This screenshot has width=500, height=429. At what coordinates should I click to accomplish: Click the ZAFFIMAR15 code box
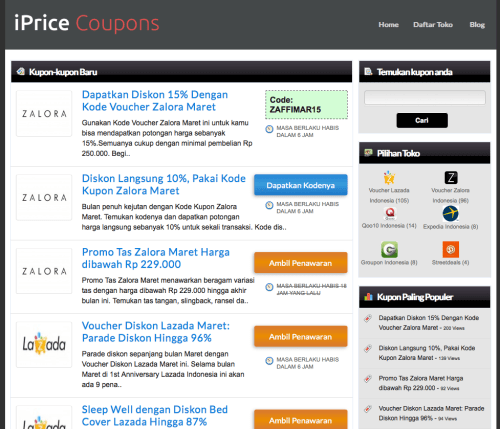click(306, 105)
